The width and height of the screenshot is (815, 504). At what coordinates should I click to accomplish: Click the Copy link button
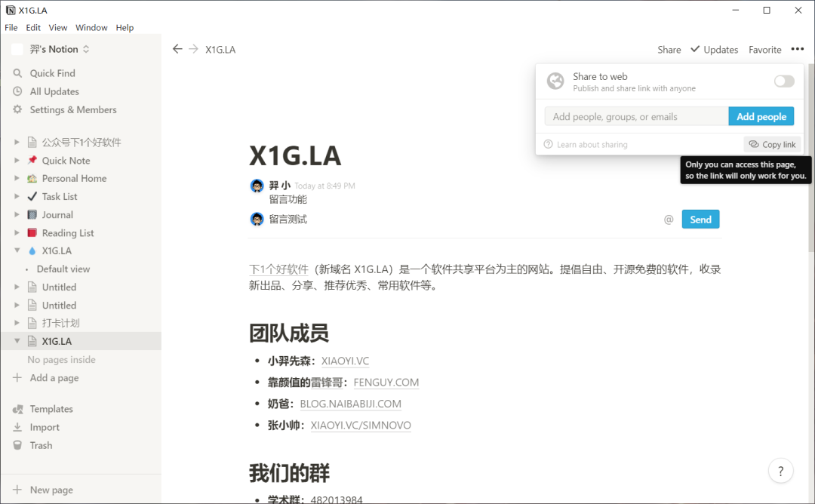[772, 144]
